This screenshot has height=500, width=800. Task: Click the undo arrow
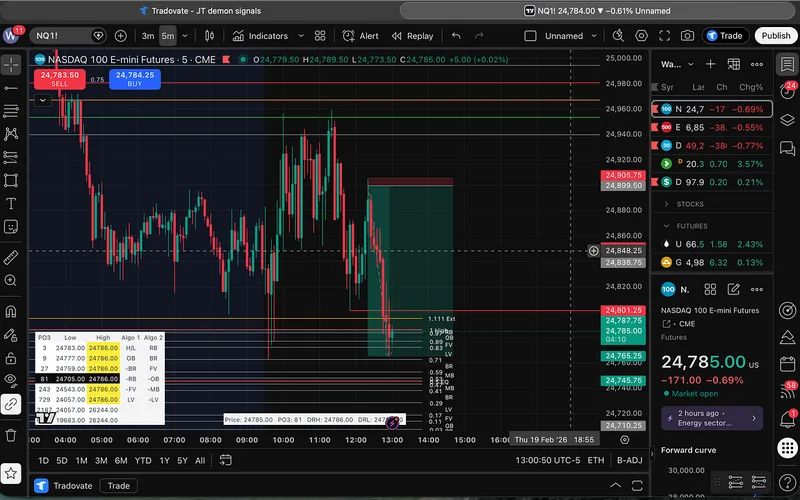(x=456, y=36)
